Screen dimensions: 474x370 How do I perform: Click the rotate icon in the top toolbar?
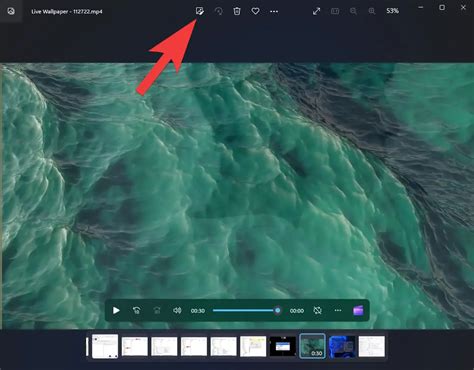point(219,11)
